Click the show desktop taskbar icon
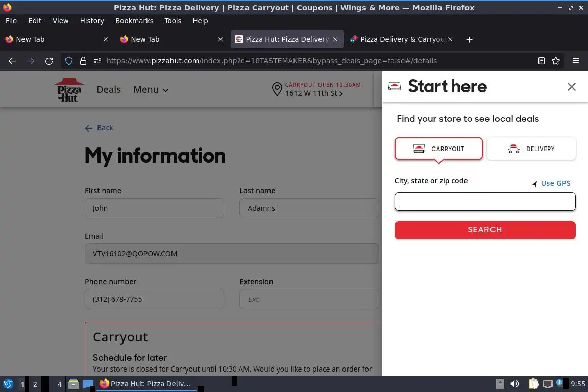Viewport: 588px width, 392px height. point(88,384)
